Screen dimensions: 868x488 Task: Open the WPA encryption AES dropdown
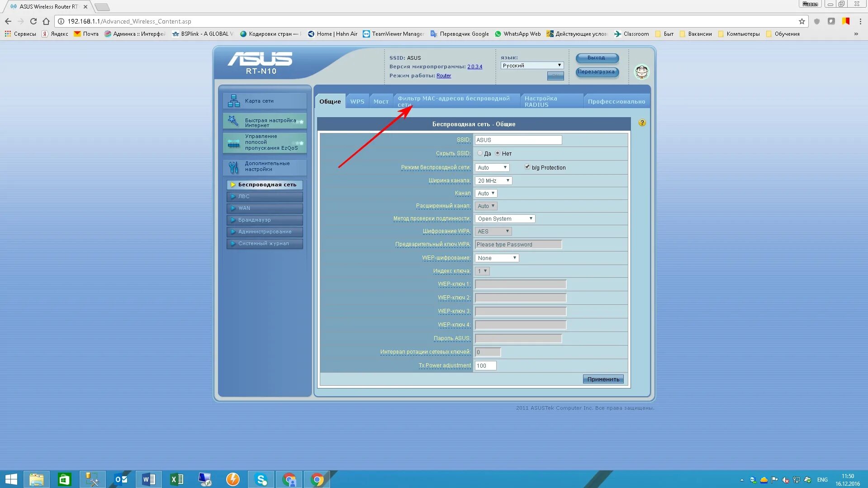click(493, 231)
